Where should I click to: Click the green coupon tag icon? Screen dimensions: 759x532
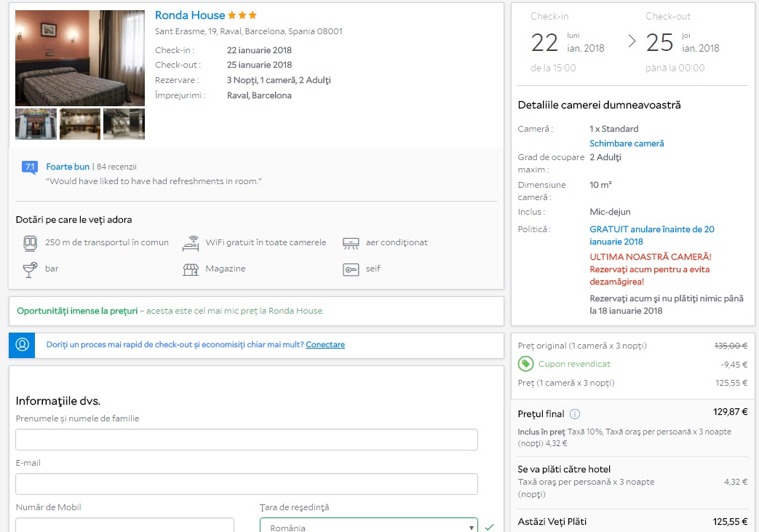click(x=525, y=364)
